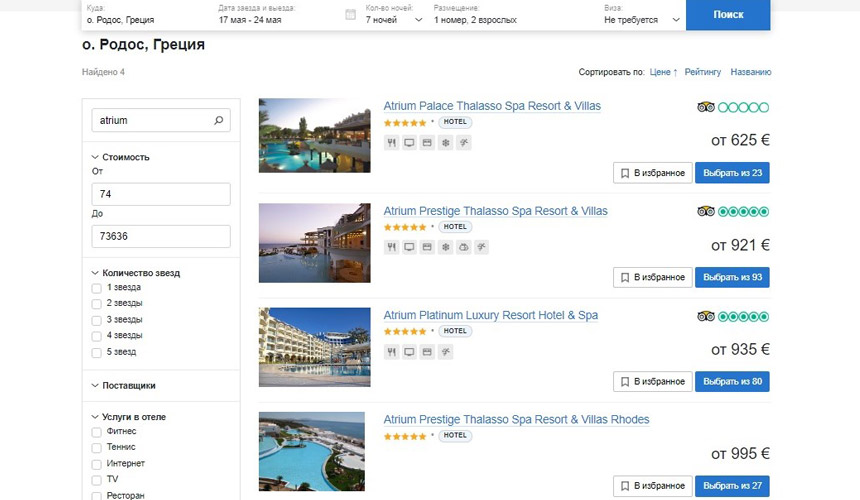
Task: Click the TV amenity icon of Atrium Prestige
Action: (x=409, y=247)
